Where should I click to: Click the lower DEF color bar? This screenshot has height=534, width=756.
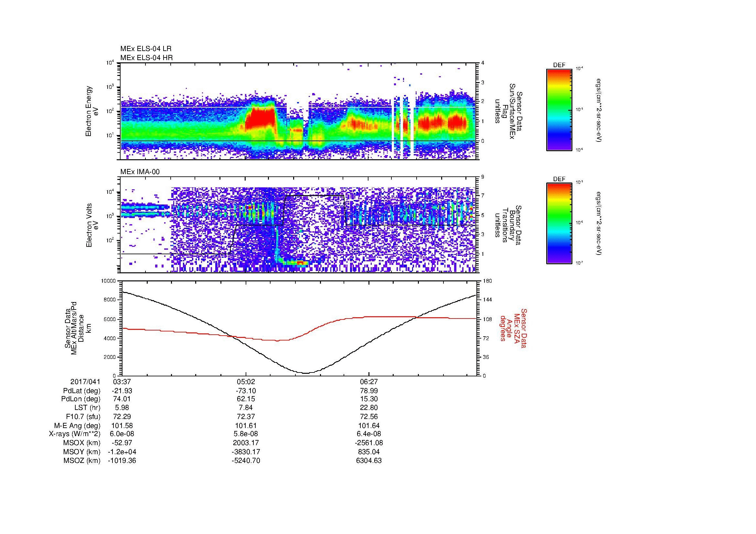pyautogui.click(x=559, y=224)
